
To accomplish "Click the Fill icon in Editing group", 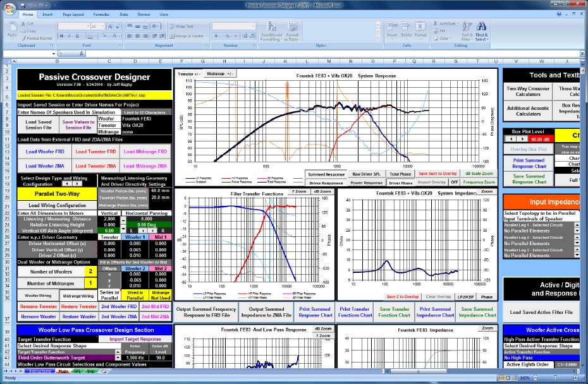I will tap(436, 31).
